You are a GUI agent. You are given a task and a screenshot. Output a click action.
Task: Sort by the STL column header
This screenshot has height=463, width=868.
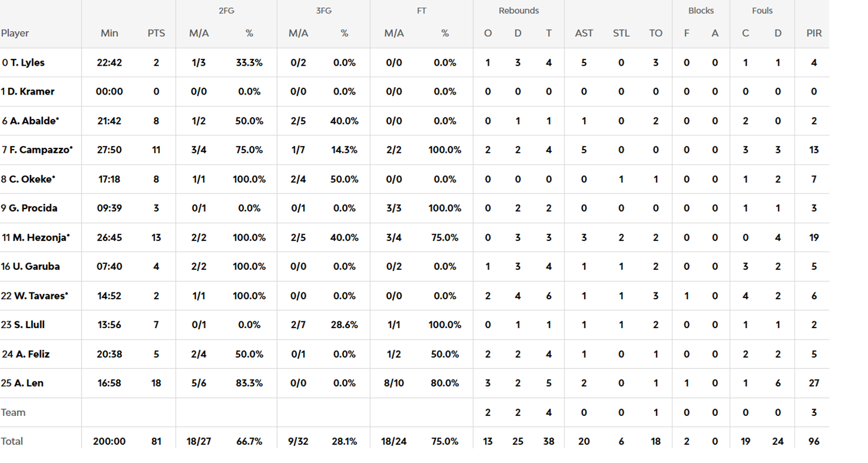pyautogui.click(x=621, y=33)
